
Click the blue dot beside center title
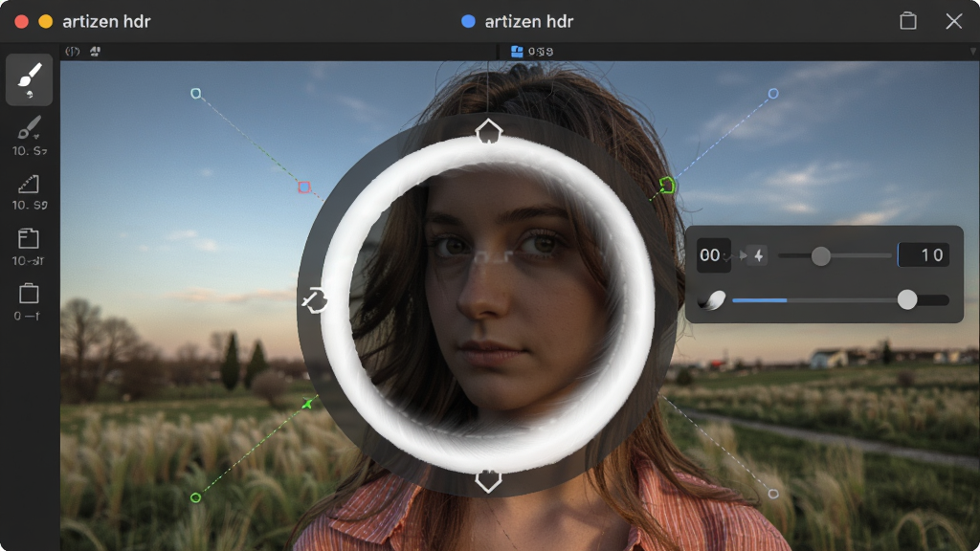[x=468, y=21]
